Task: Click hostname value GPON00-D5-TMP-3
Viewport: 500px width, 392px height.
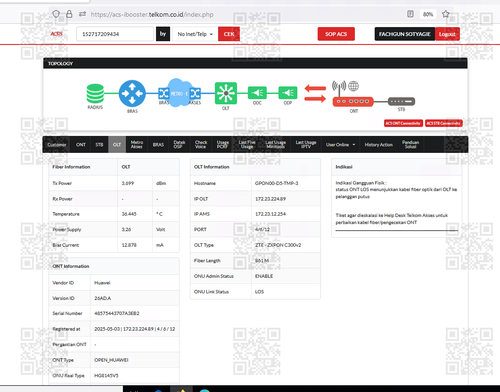Action: coord(276,183)
